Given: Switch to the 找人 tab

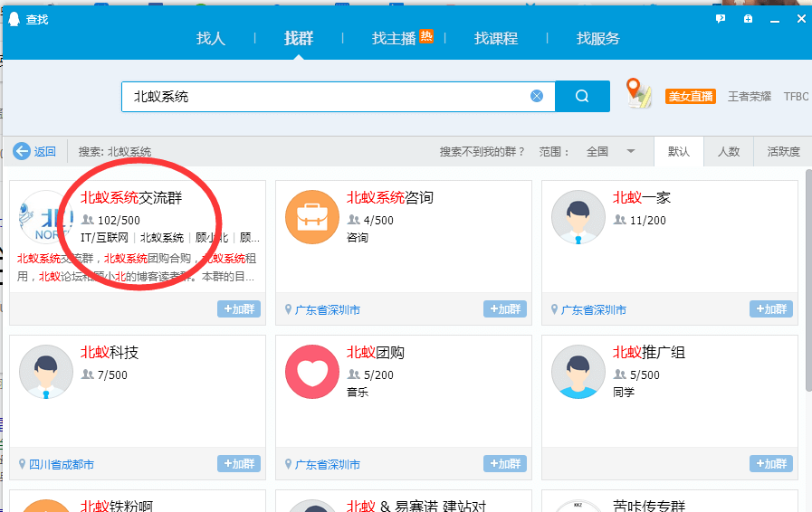Looking at the screenshot, I should (211, 39).
